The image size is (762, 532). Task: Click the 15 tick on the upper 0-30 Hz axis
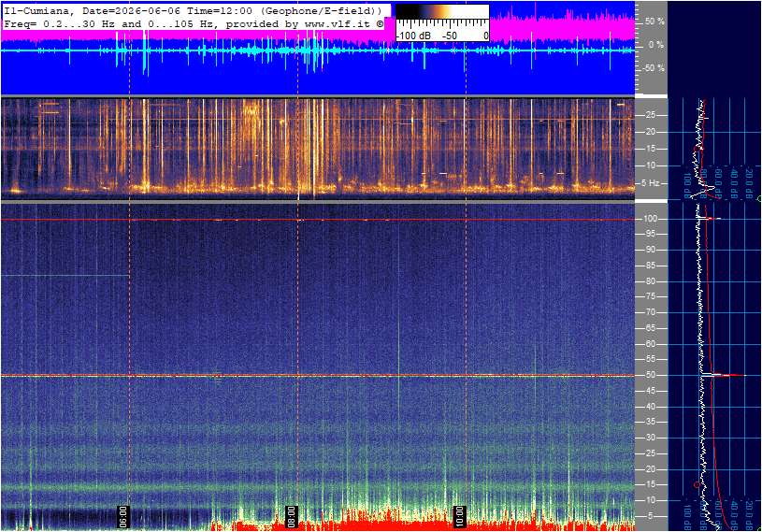click(651, 149)
